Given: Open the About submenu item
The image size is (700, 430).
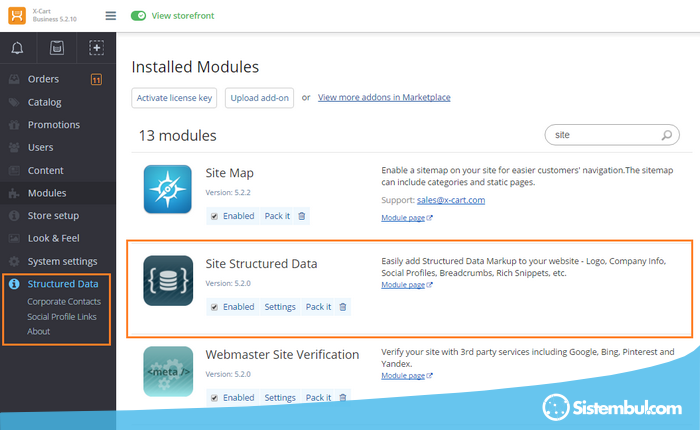Looking at the screenshot, I should coord(38,331).
